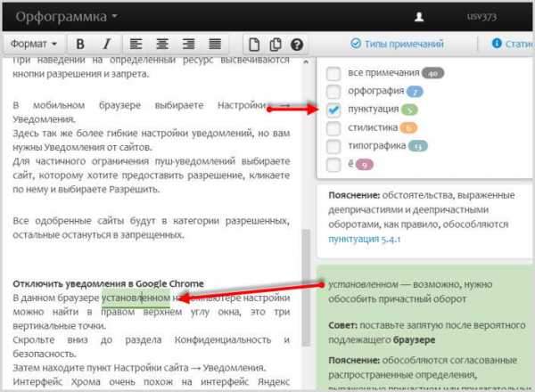Open the пунктуация 5.4.1 rule link
The width and height of the screenshot is (535, 392).
coord(364,240)
